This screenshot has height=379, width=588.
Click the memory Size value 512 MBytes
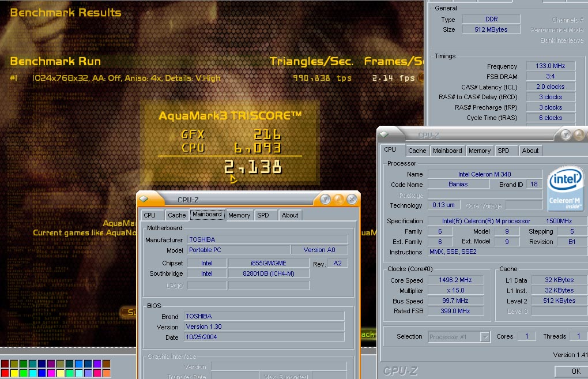point(491,29)
